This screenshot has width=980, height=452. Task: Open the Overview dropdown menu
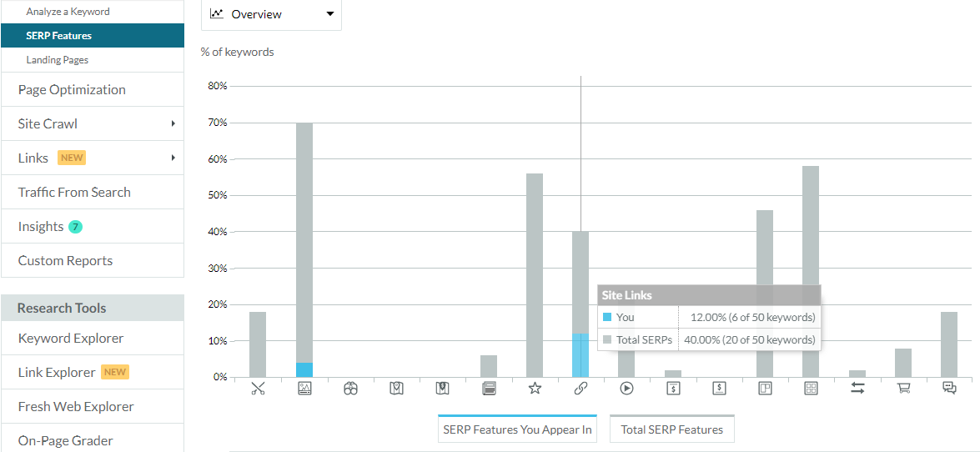[x=271, y=14]
